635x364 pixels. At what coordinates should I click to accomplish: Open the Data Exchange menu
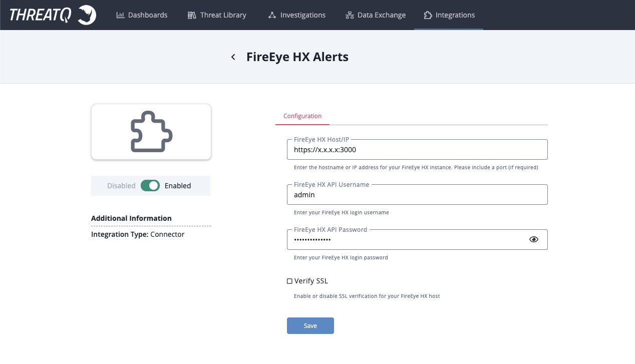tap(376, 15)
